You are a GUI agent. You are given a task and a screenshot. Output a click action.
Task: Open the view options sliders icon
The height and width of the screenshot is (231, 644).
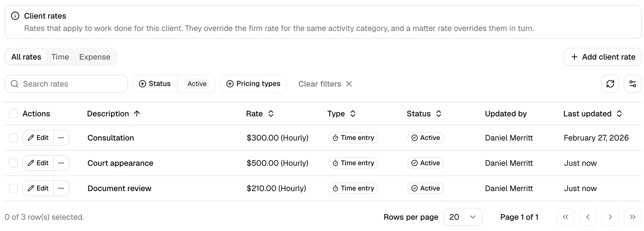coord(633,84)
